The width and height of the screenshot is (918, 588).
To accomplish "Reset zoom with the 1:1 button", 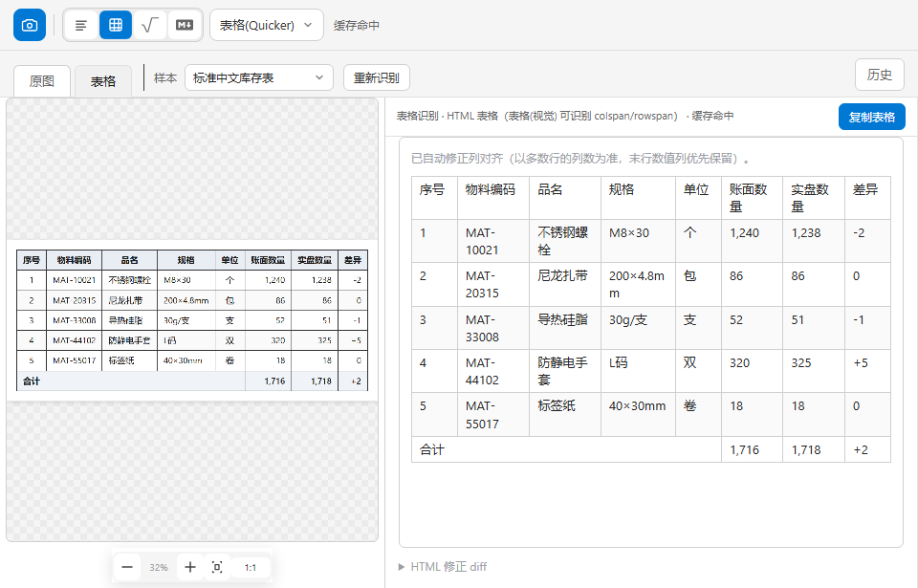I will pyautogui.click(x=250, y=567).
